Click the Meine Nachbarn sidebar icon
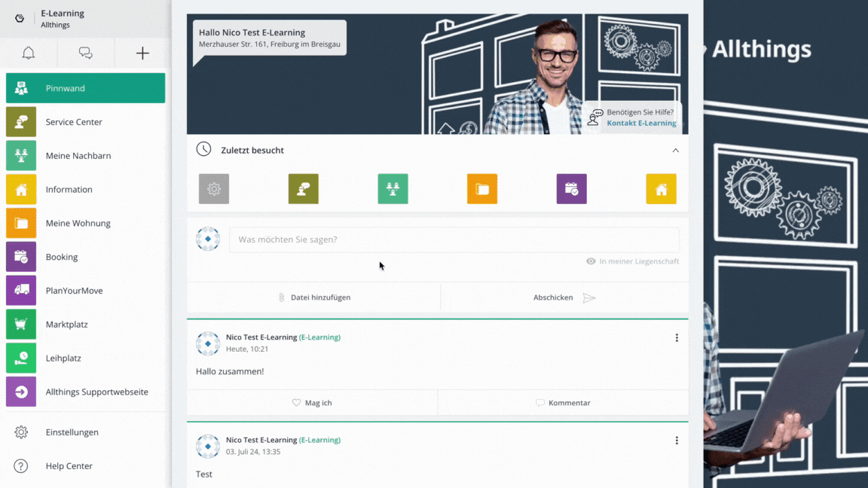868x488 pixels. pyautogui.click(x=21, y=155)
